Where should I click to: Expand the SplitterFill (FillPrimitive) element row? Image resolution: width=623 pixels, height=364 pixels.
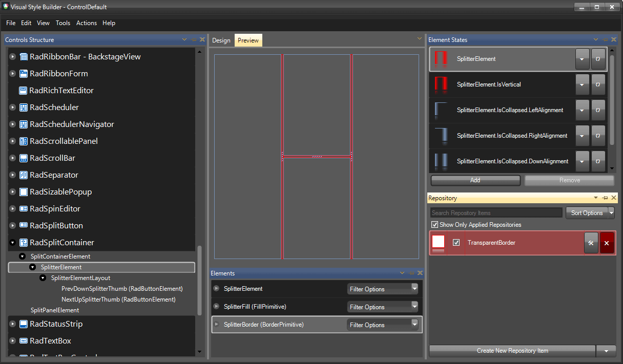pyautogui.click(x=216, y=307)
